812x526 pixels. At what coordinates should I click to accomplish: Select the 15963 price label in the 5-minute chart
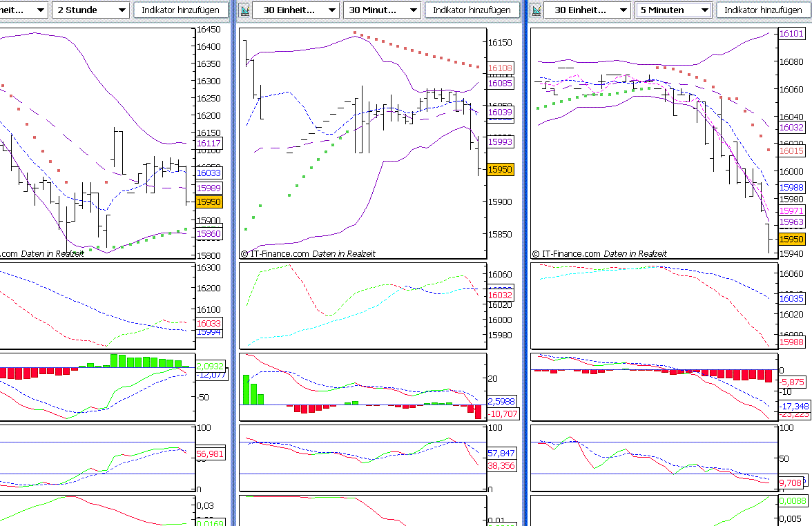(x=791, y=222)
